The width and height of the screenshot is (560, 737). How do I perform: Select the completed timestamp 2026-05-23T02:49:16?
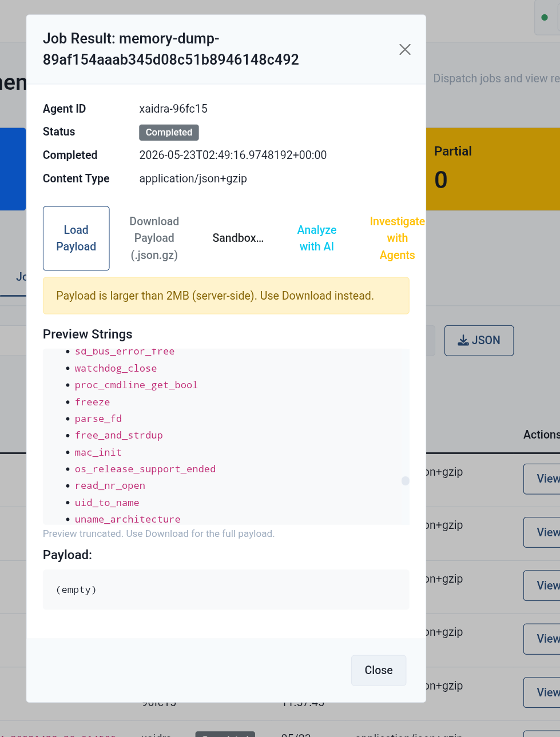tap(233, 155)
